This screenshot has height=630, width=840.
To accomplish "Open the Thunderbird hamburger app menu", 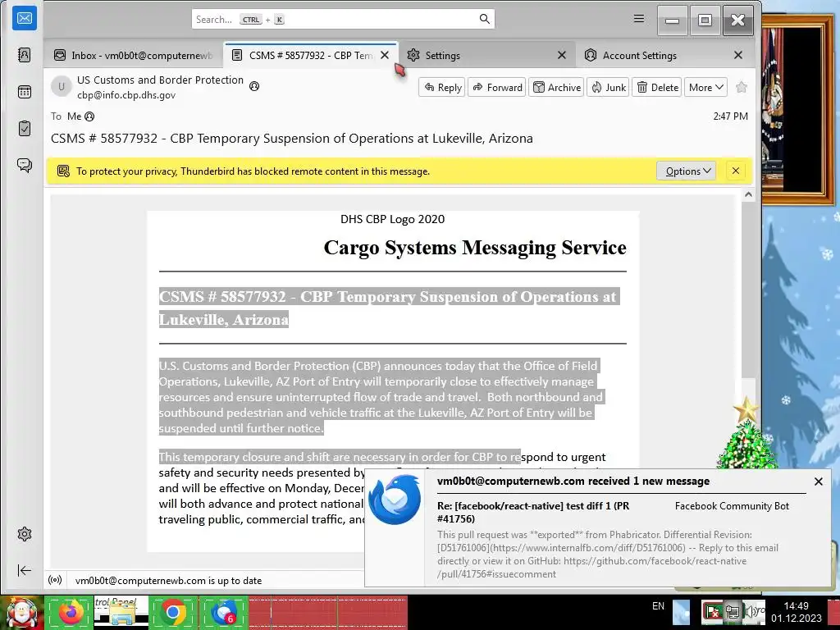I will [638, 19].
